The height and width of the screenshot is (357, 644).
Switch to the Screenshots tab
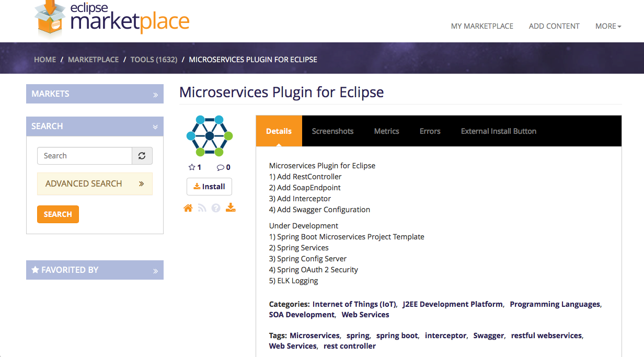(332, 131)
